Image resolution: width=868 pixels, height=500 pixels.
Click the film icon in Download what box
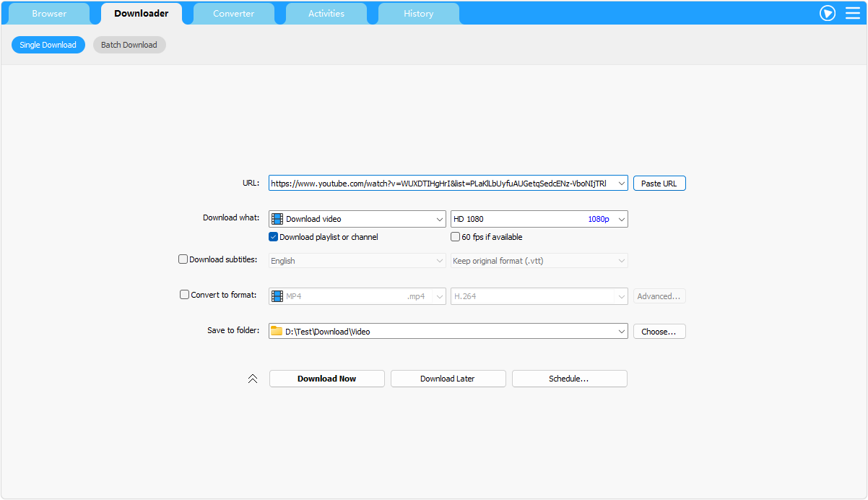(x=277, y=219)
